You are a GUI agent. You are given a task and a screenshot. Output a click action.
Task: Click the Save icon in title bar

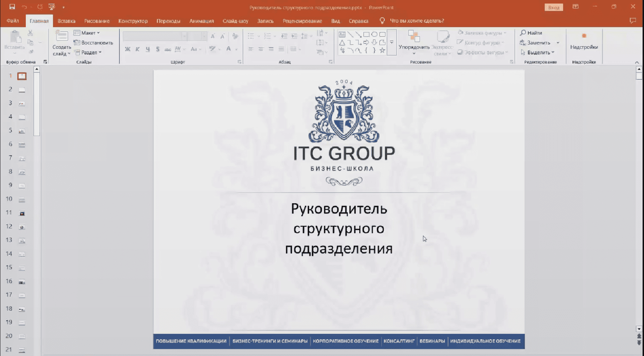12,7
